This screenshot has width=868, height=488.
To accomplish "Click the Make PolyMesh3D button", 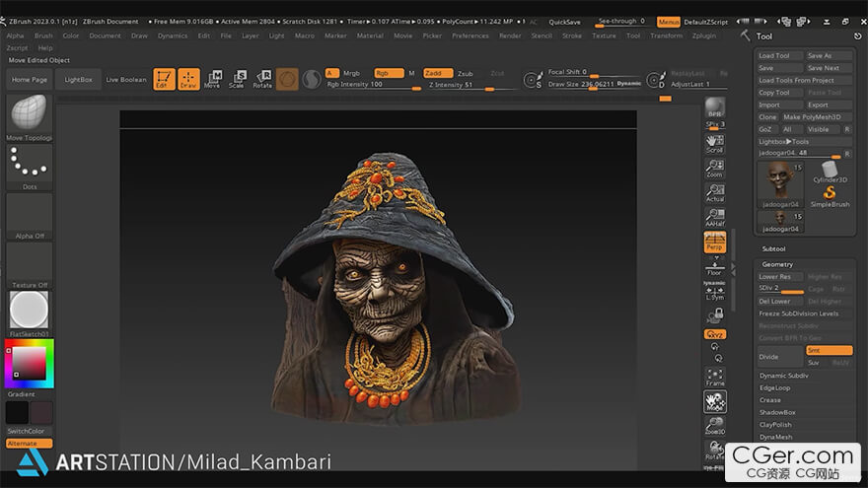I will 817,117.
